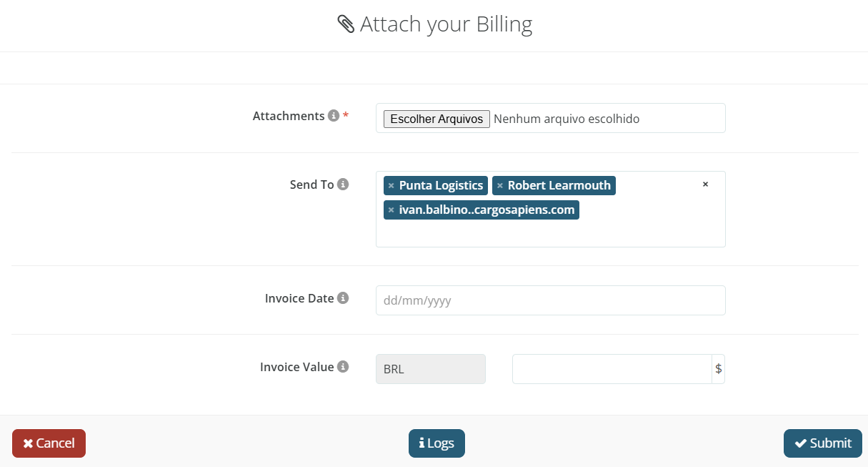Click the info icon beside Send To

point(343,185)
